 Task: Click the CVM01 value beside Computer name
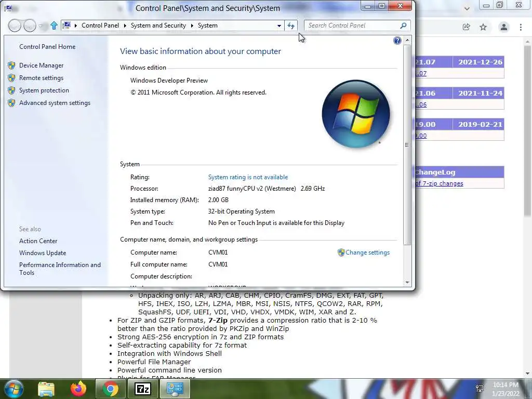coord(218,252)
